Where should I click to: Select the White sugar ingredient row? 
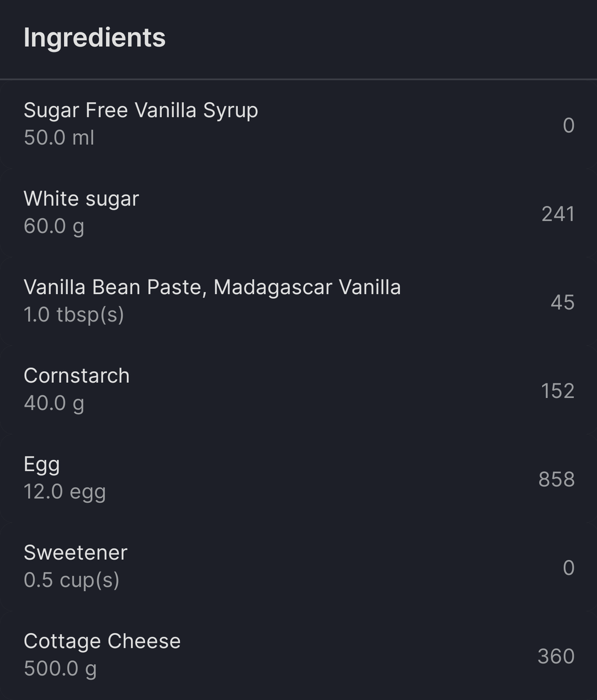pos(298,213)
